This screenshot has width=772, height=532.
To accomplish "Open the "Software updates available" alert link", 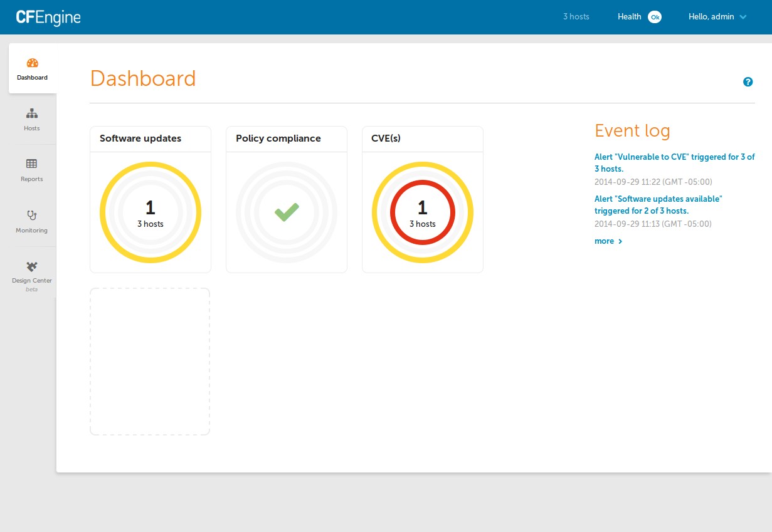I will pos(658,204).
